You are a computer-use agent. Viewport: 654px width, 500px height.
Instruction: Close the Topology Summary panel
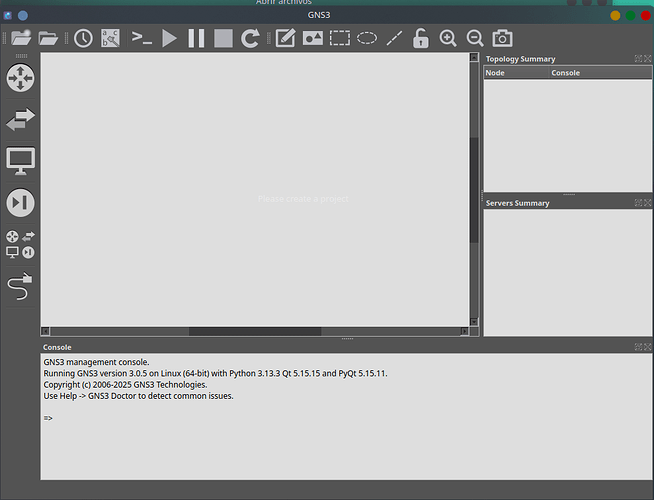[647, 59]
